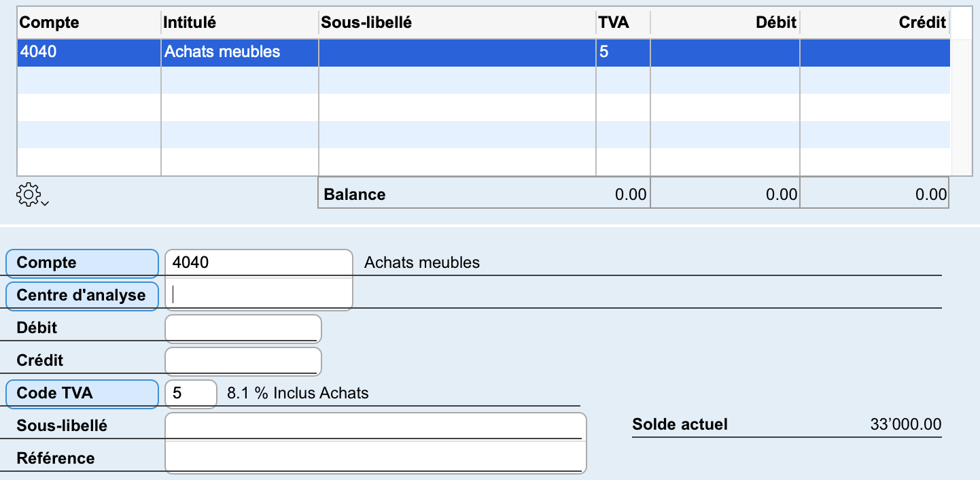Click the Crédit column header
The height and width of the screenshot is (480, 980).
pos(874,22)
